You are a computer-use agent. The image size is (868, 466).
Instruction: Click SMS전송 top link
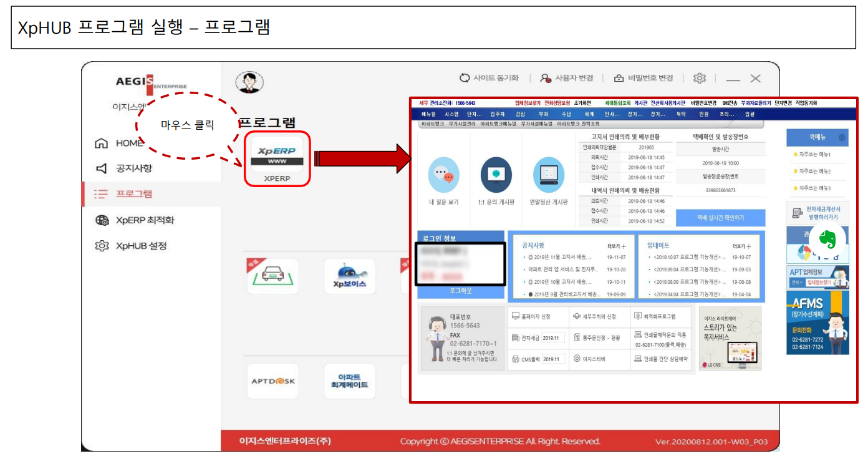pyautogui.click(x=730, y=102)
